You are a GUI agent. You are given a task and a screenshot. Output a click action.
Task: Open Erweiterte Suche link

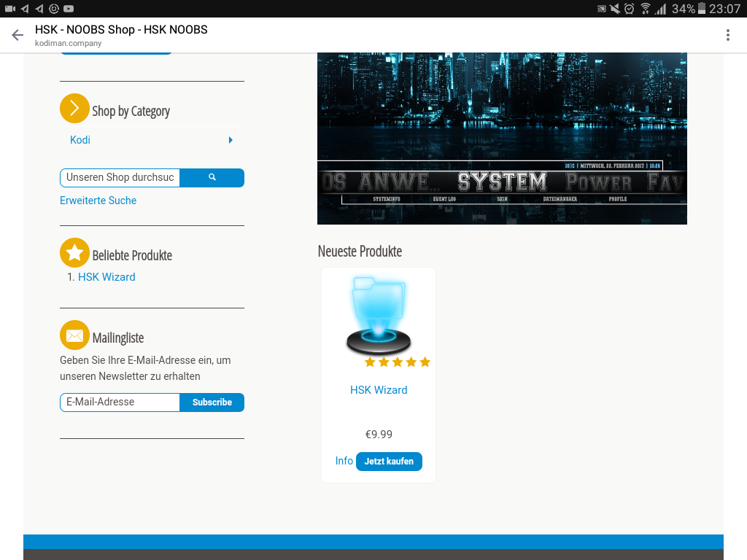pos(98,201)
